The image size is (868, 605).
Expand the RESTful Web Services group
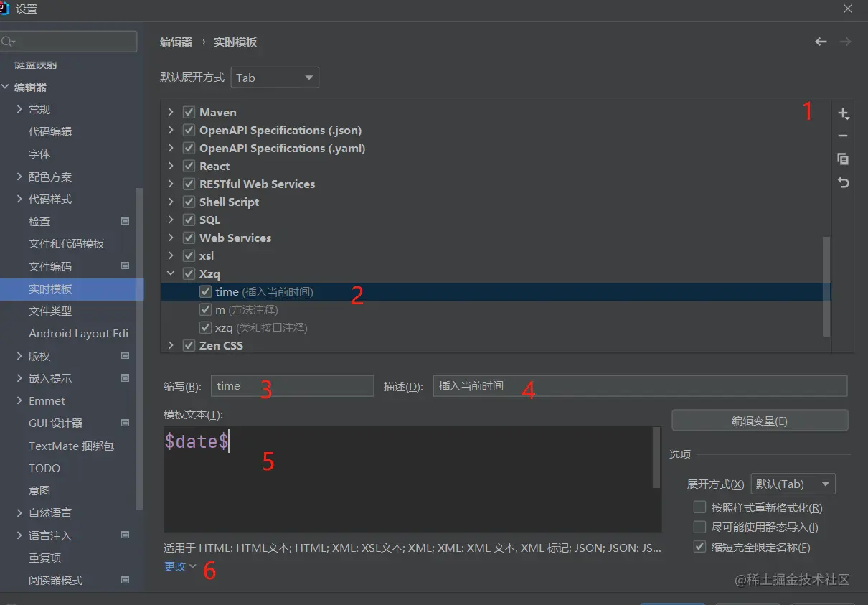[x=171, y=184]
